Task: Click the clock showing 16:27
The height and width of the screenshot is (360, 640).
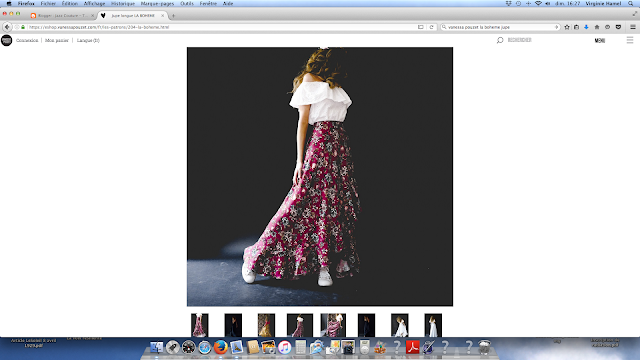Action: tap(567, 3)
